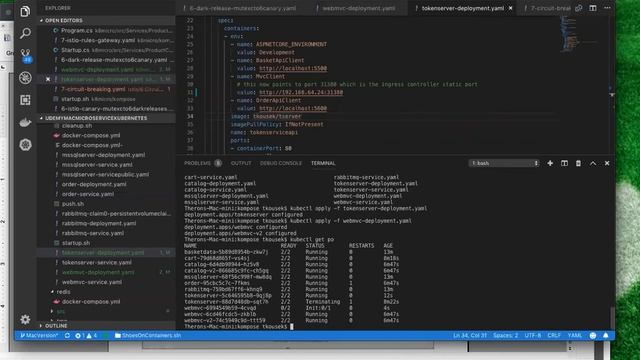This screenshot has width=640, height=360.
Task: Click the MacVersion git branch in the status bar
Action: pyautogui.click(x=39, y=336)
